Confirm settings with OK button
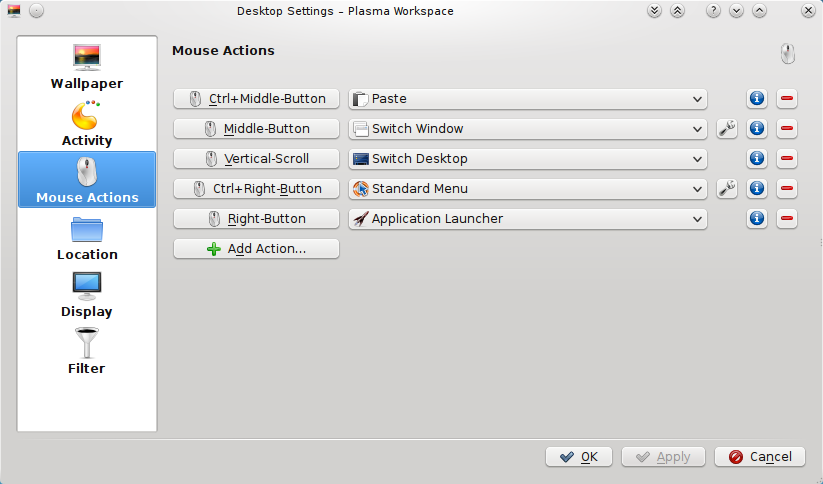Viewport: 823px width, 484px height. [x=578, y=457]
